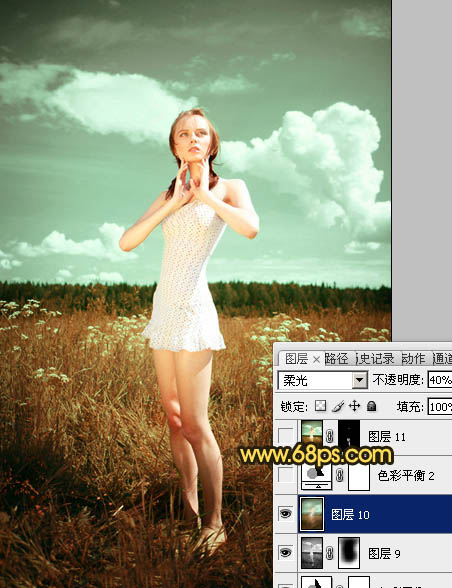
Task: Click the link icon on 图层 9
Action: (x=330, y=553)
